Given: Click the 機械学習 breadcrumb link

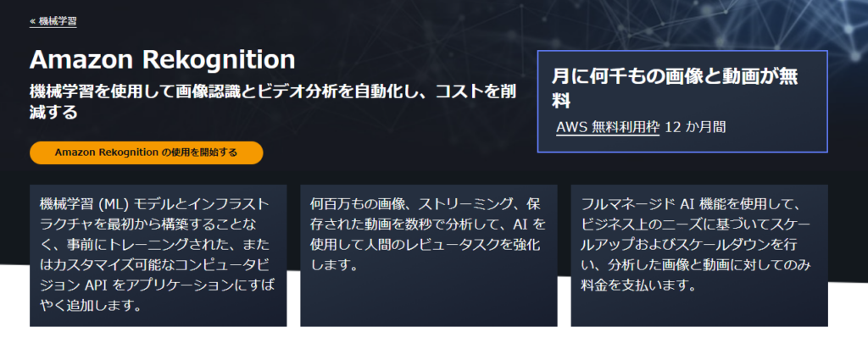Looking at the screenshot, I should pyautogui.click(x=58, y=21).
